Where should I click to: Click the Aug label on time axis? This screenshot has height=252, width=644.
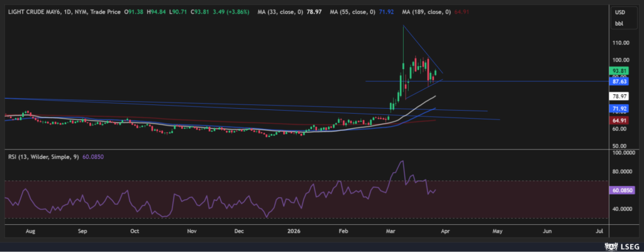(x=30, y=231)
